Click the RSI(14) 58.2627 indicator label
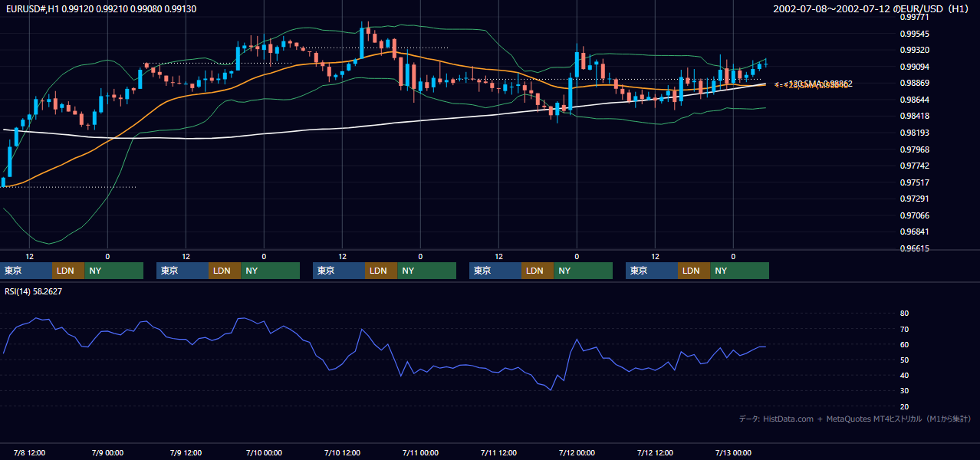This screenshot has height=460, width=980. [x=34, y=291]
